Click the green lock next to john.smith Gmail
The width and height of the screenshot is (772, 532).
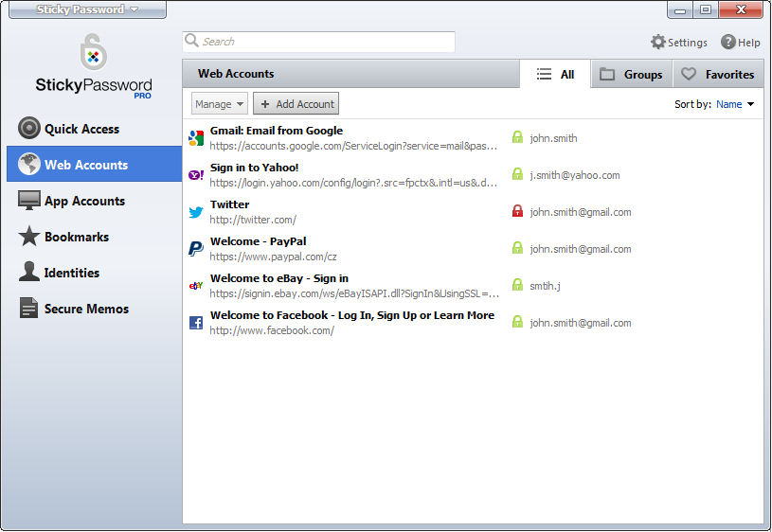(x=517, y=137)
